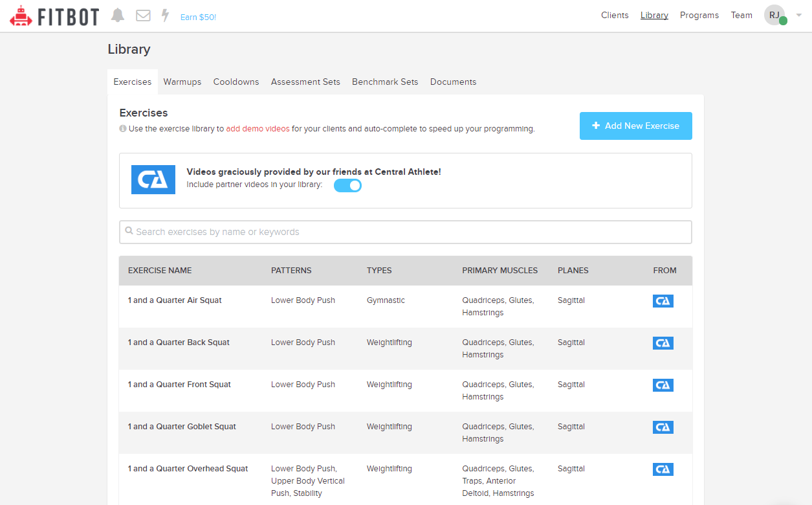Viewport: 812px width, 505px height.
Task: Click Central Athlete badge for Goblet Squat row
Action: coord(663,427)
